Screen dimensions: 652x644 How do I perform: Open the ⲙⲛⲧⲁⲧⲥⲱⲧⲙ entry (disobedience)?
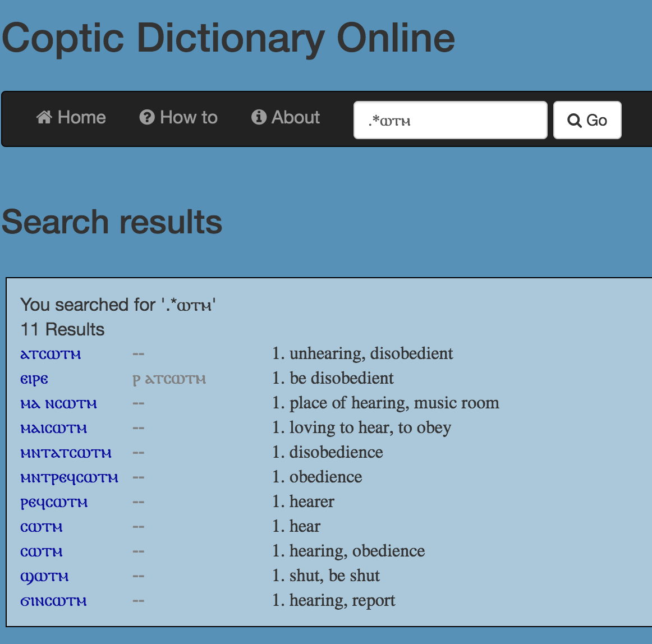pos(66,453)
